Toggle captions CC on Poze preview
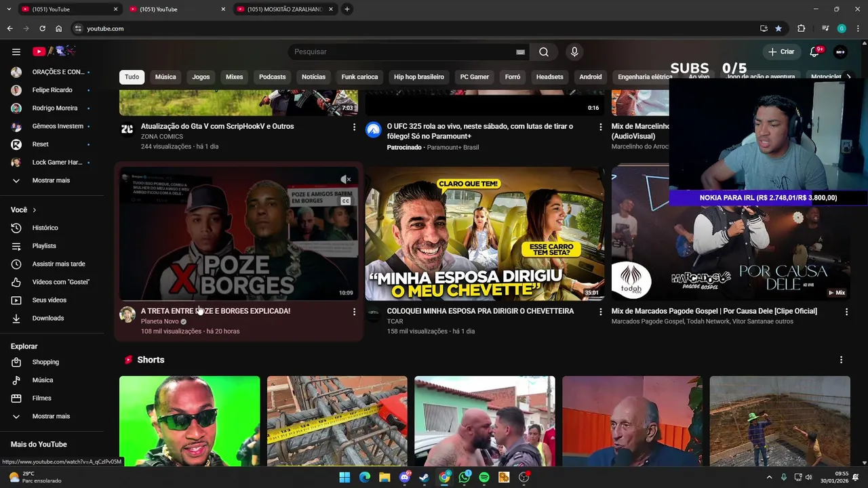This screenshot has height=488, width=868. [346, 201]
